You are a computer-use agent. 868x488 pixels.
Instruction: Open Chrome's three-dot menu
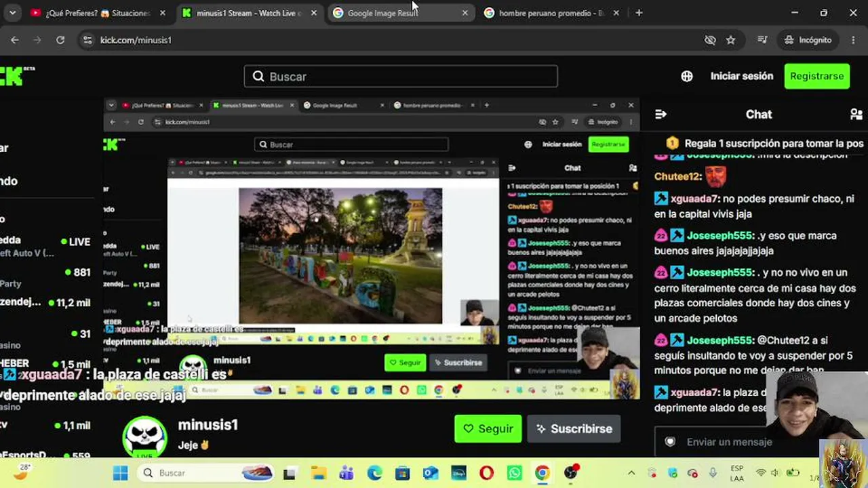(853, 40)
